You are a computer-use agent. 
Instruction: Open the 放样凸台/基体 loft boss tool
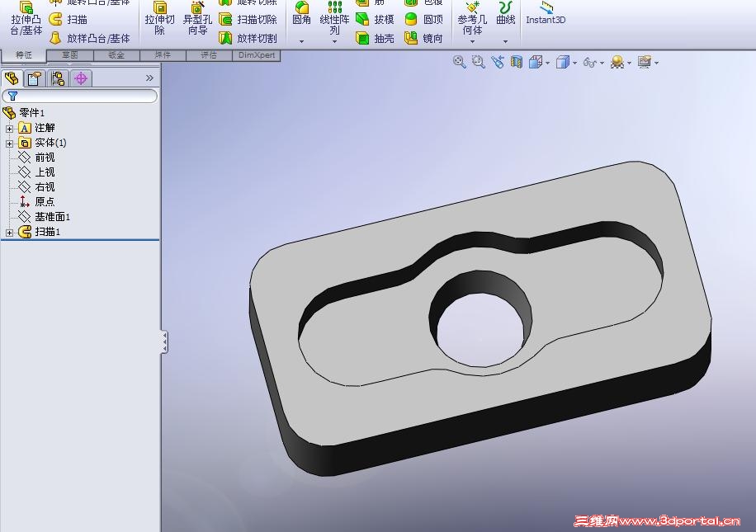pos(90,38)
